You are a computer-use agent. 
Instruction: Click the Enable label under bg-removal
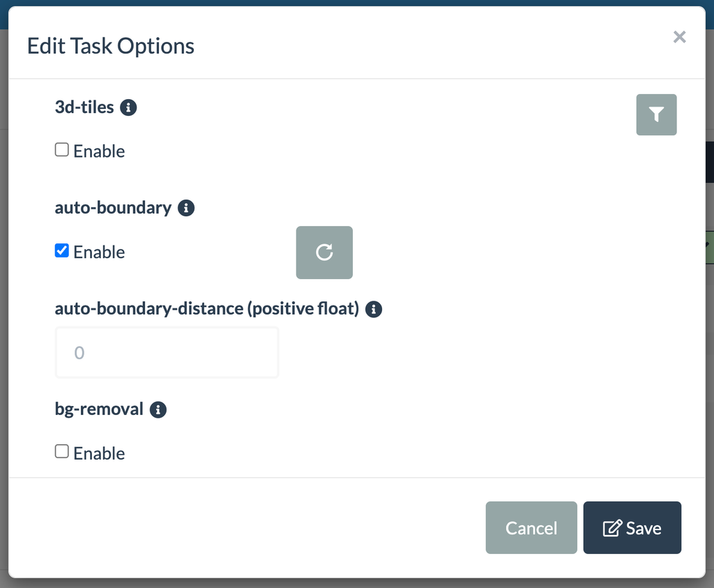pos(100,453)
